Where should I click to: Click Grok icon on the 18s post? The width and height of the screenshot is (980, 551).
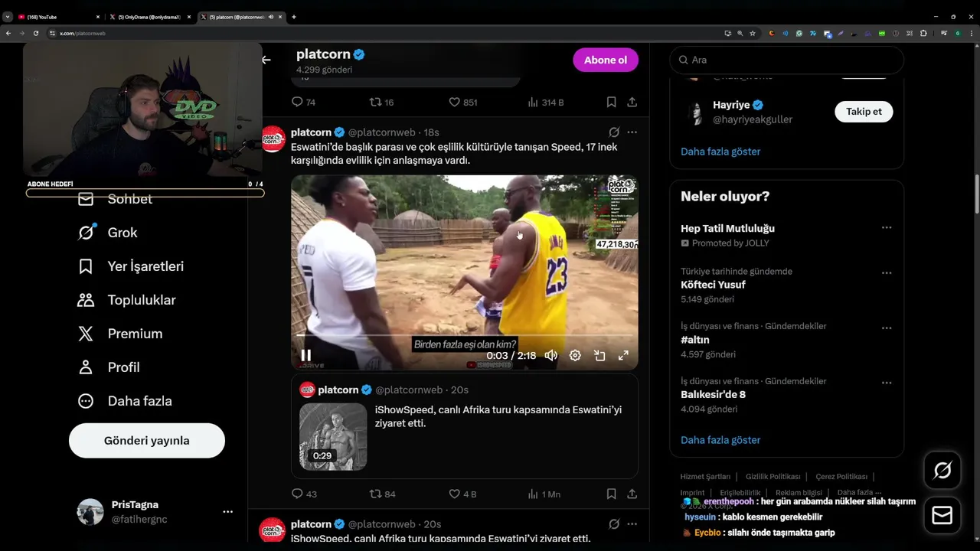[614, 132]
